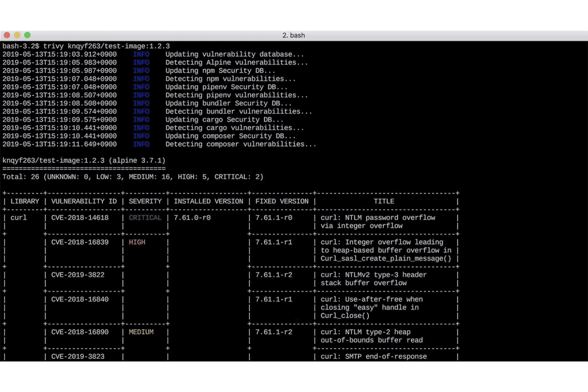Click the TITLE column header
The image size is (588, 392).
(384, 201)
